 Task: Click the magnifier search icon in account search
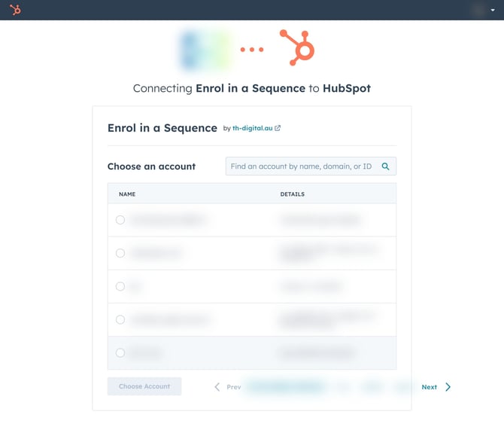(385, 166)
